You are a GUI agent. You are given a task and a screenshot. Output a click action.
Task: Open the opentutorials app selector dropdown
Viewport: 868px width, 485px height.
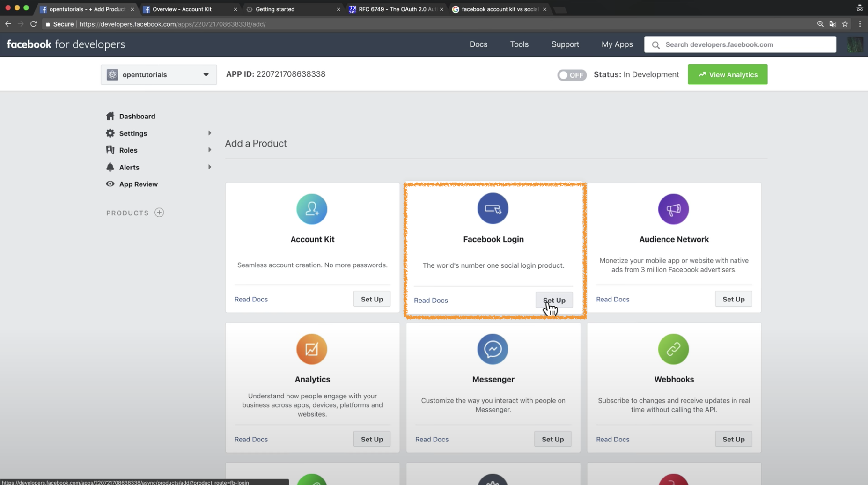159,74
